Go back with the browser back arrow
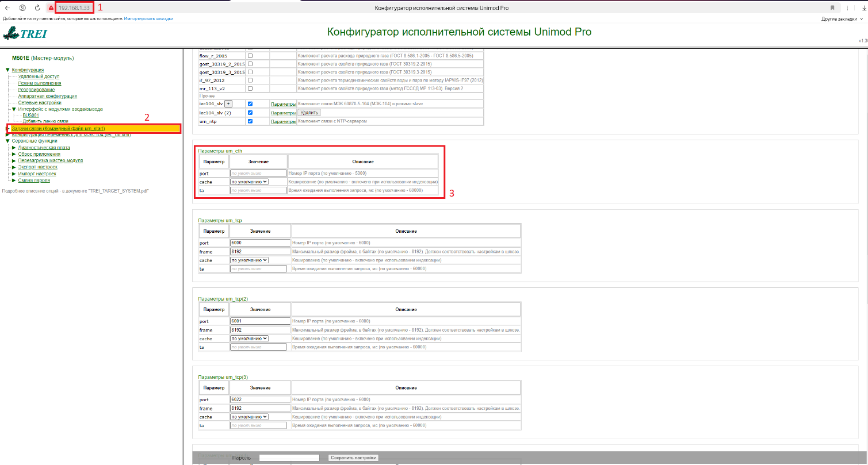Image resolution: width=868 pixels, height=465 pixels. coord(6,7)
